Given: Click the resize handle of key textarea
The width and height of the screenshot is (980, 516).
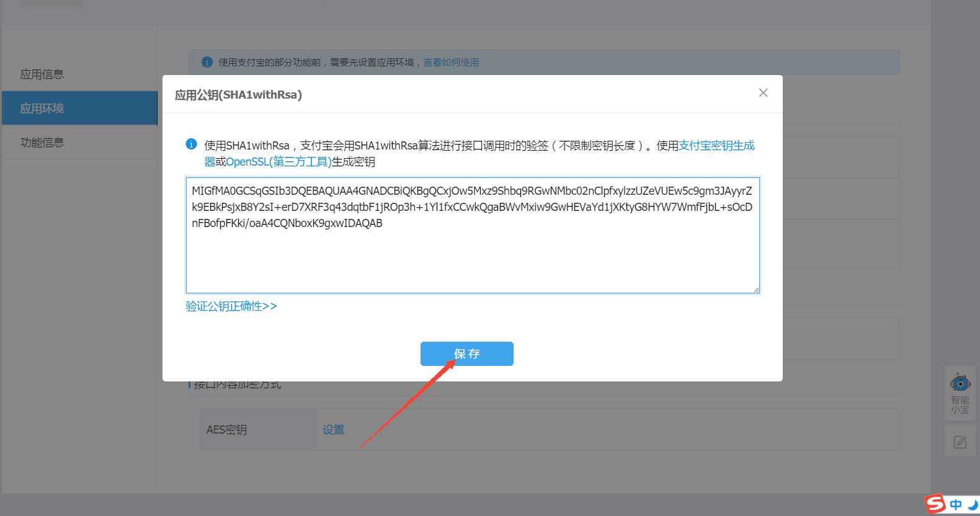Looking at the screenshot, I should (x=756, y=289).
